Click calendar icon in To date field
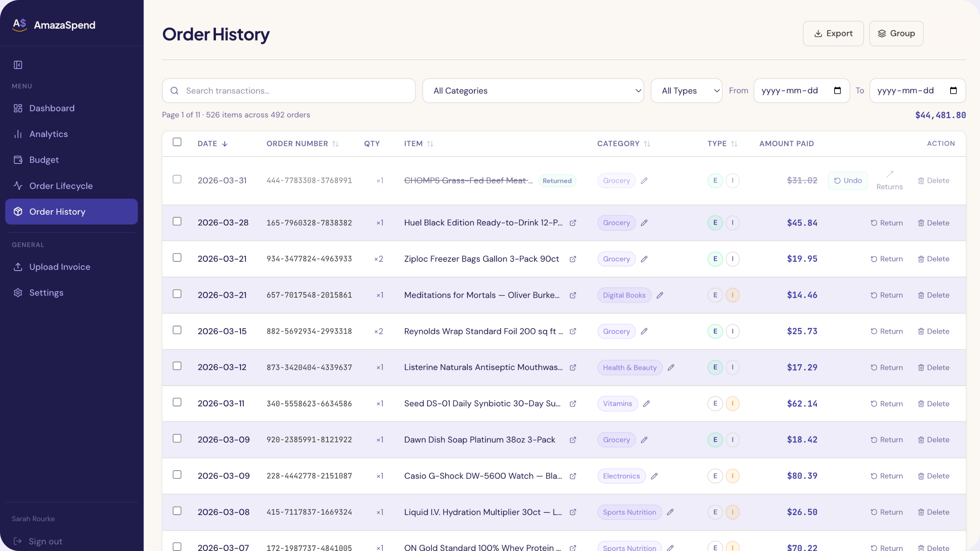 click(953, 91)
